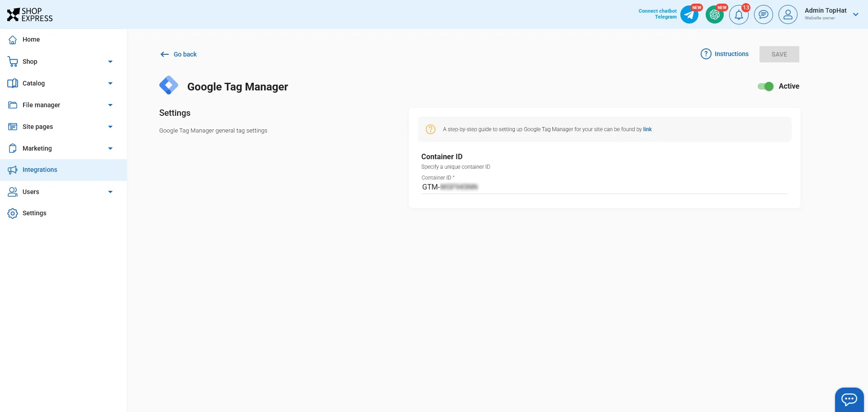This screenshot has height=412, width=868.
Task: Open Shop menu item
Action: [x=63, y=62]
